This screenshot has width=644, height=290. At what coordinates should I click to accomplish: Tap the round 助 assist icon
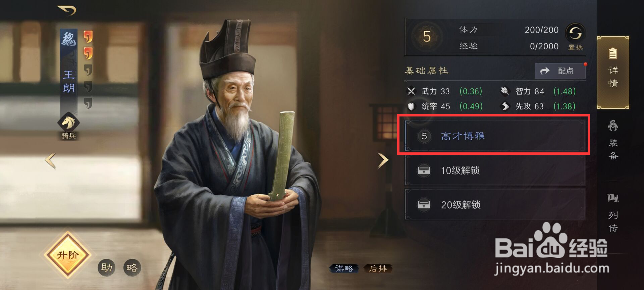tap(107, 268)
